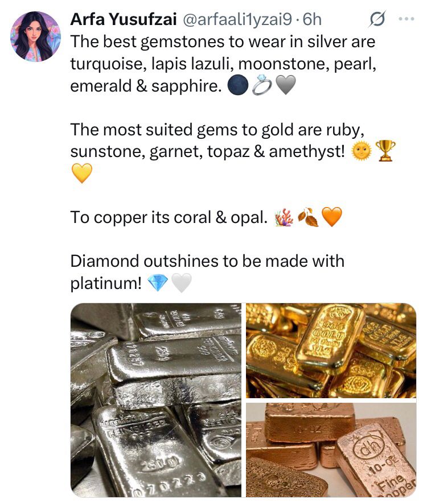Click the sun face emoji

point(362,151)
